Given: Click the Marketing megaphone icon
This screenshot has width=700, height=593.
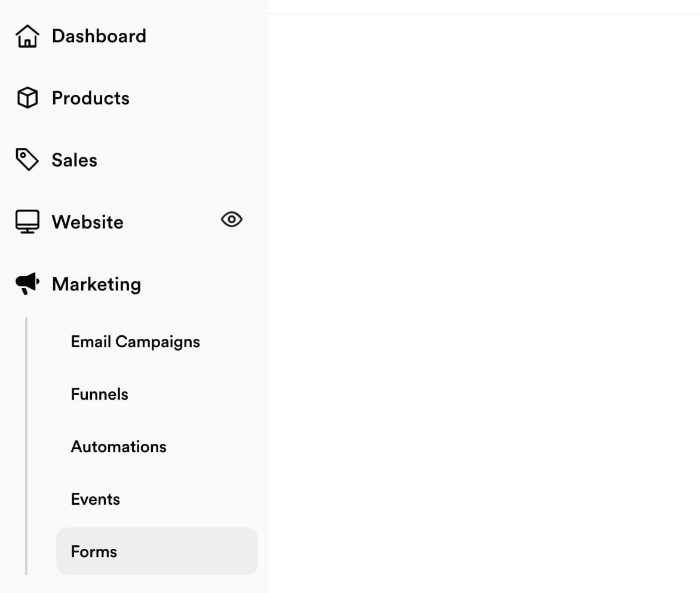Looking at the screenshot, I should [x=27, y=284].
